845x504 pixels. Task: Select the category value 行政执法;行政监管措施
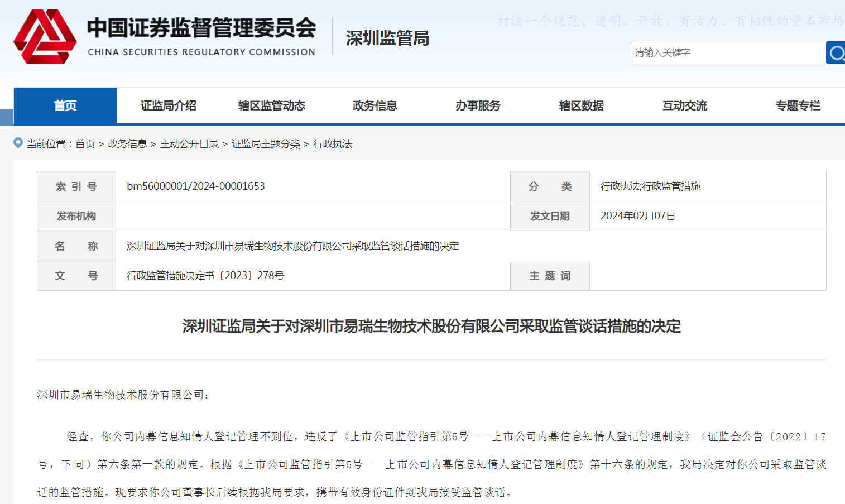[x=650, y=186]
